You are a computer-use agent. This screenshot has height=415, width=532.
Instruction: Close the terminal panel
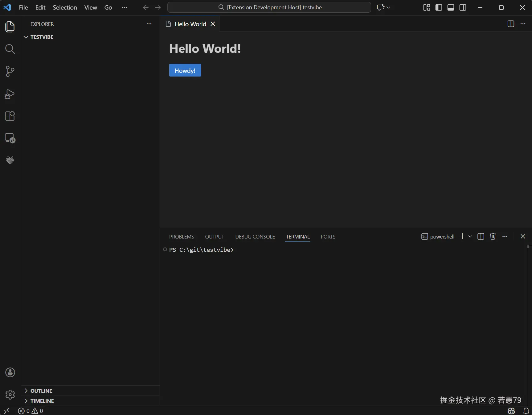click(523, 236)
